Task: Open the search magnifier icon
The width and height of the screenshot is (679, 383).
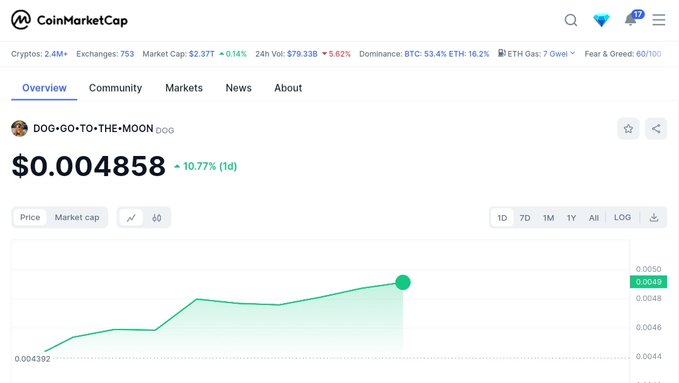Action: pos(571,20)
